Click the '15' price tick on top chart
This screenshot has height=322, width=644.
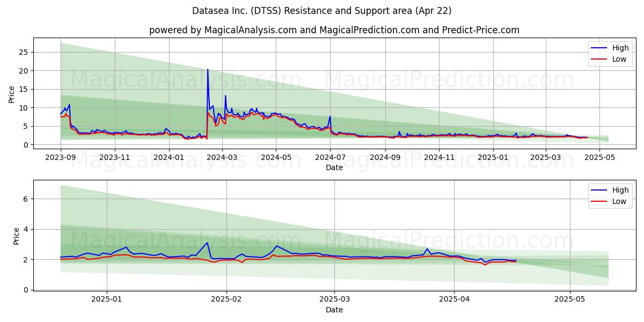tap(24, 89)
